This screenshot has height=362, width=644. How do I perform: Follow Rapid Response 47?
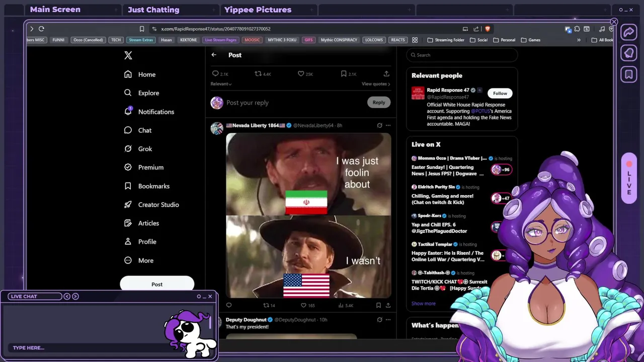pos(500,93)
